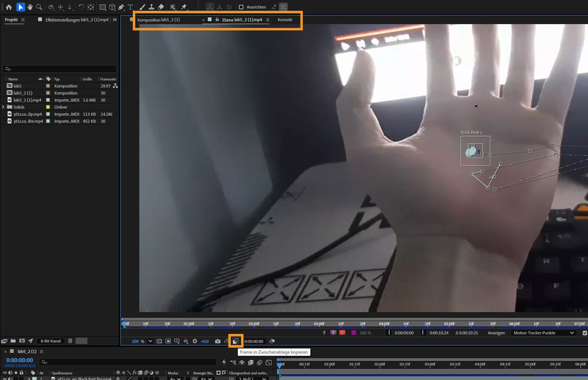Open the Ebene panel hamburger menu
The width and height of the screenshot is (588, 380).
(x=268, y=20)
